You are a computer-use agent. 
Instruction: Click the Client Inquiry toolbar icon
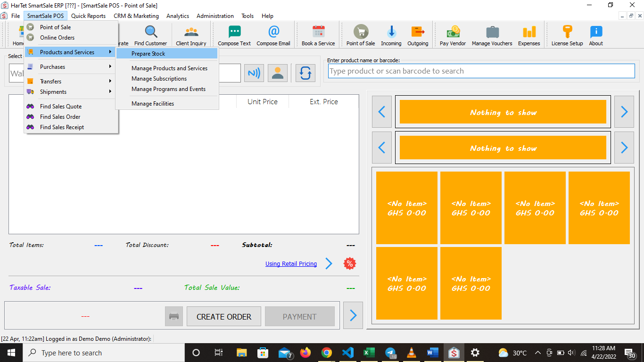coord(191,35)
